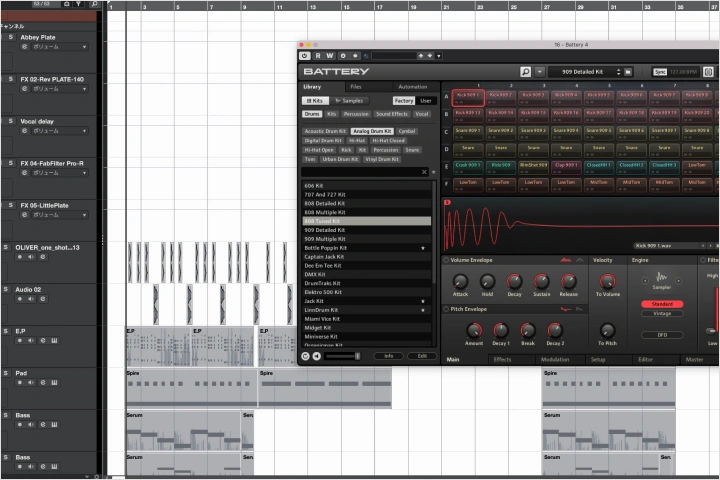Open the Effects tab in Battery

pos(502,360)
